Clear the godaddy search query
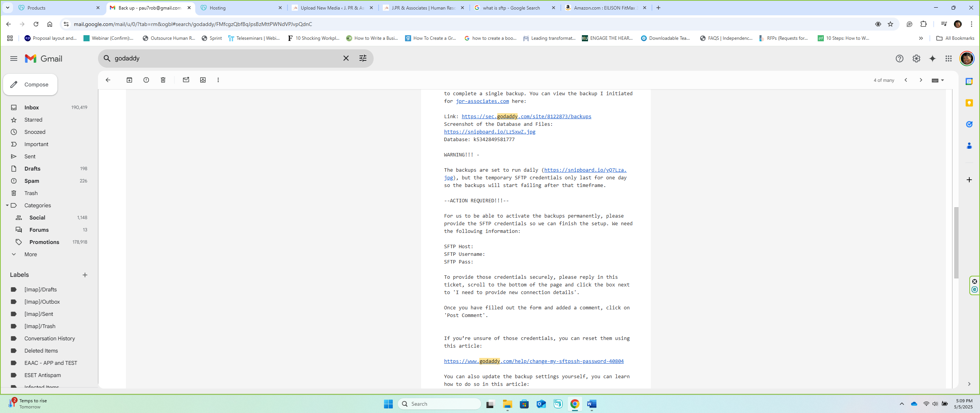980x413 pixels. coord(346,58)
